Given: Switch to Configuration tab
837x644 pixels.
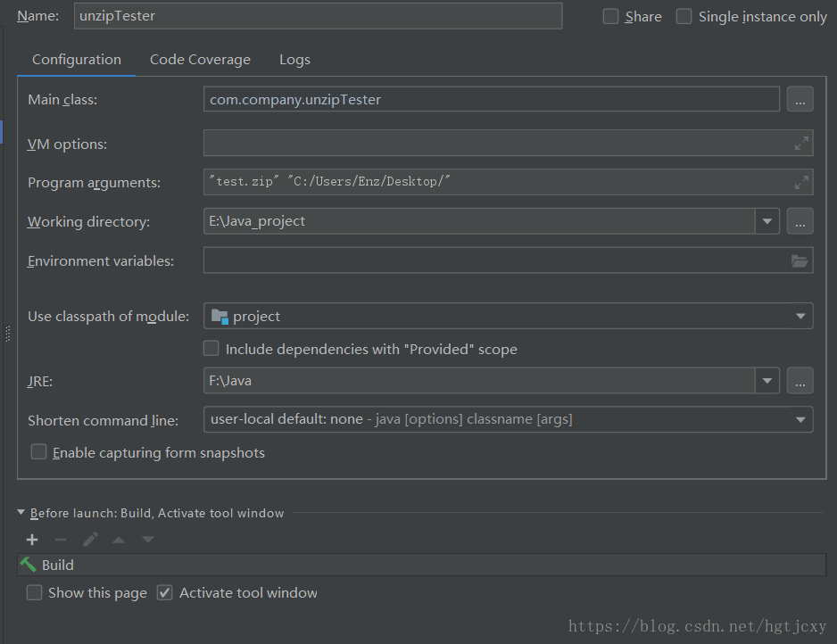Looking at the screenshot, I should coord(77,60).
